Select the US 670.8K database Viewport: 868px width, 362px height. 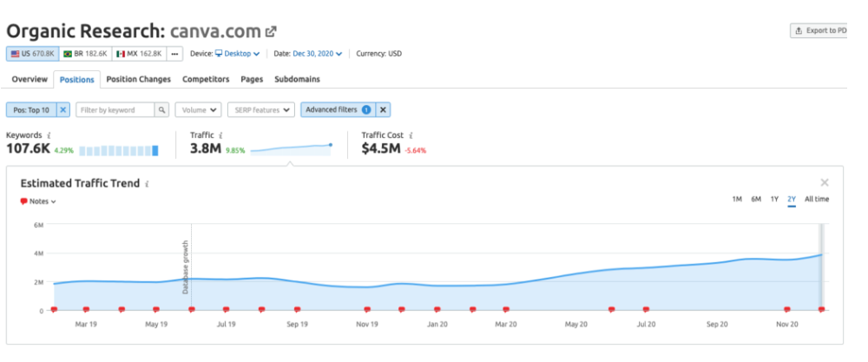30,54
